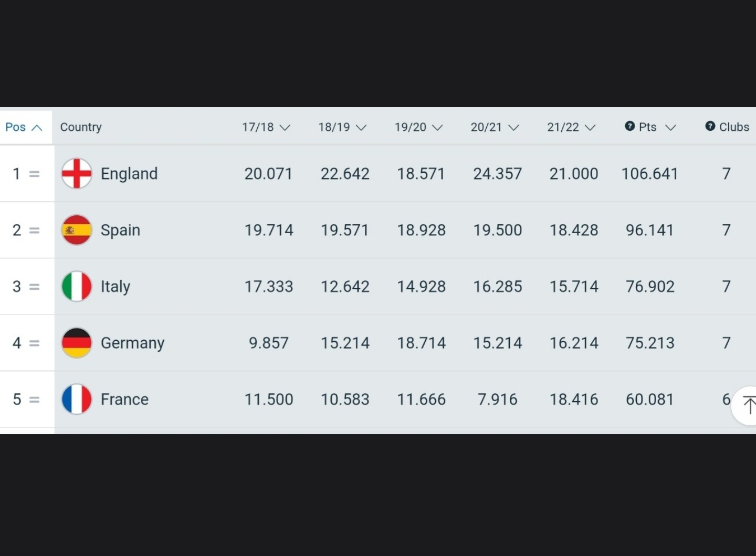Sort table by 18/19 season column
Viewport: 756px width, 556px height.
pyautogui.click(x=342, y=128)
